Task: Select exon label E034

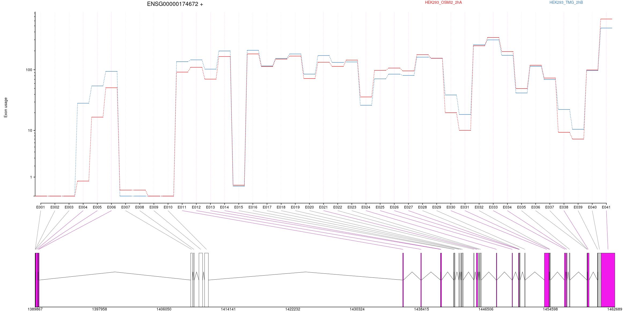Action: pos(507,207)
